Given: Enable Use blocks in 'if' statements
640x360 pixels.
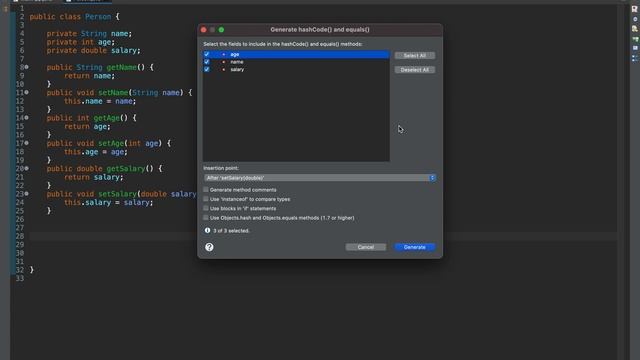Looking at the screenshot, I should pyautogui.click(x=206, y=208).
